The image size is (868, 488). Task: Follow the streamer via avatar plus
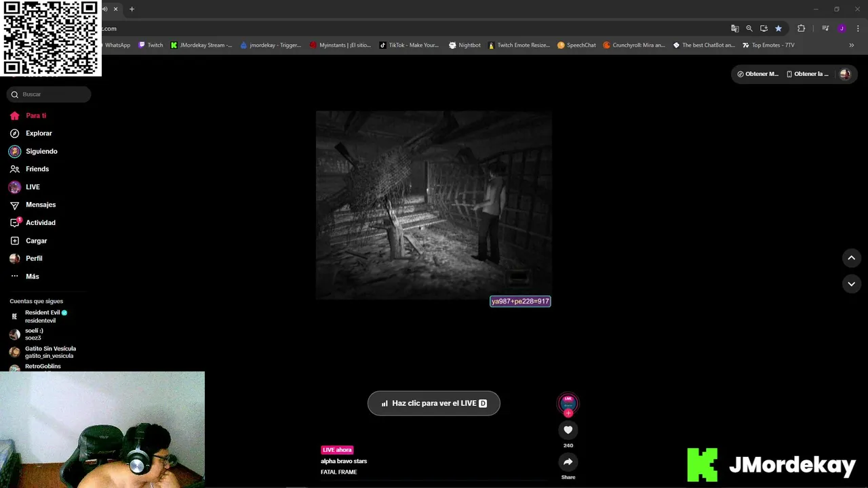click(x=568, y=413)
